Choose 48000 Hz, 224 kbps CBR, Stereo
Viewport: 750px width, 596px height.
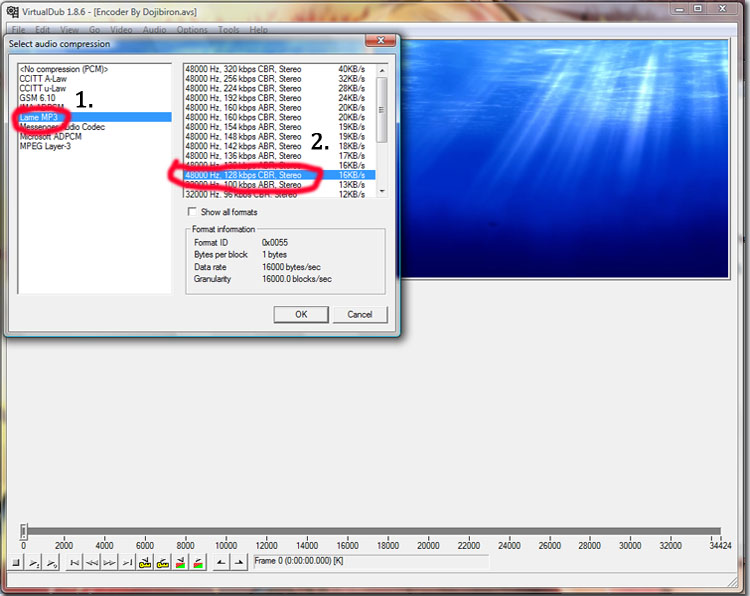click(280, 88)
